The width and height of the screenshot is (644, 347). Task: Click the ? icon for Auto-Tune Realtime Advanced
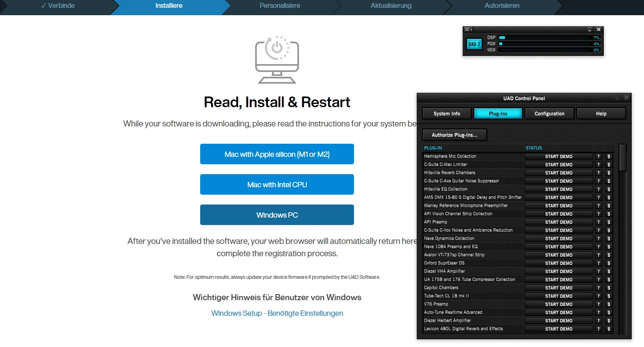[x=598, y=313]
